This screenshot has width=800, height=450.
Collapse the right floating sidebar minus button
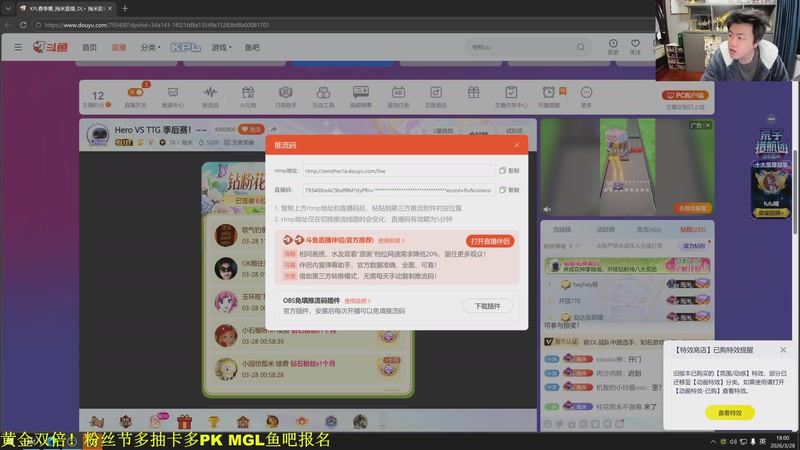click(771, 119)
